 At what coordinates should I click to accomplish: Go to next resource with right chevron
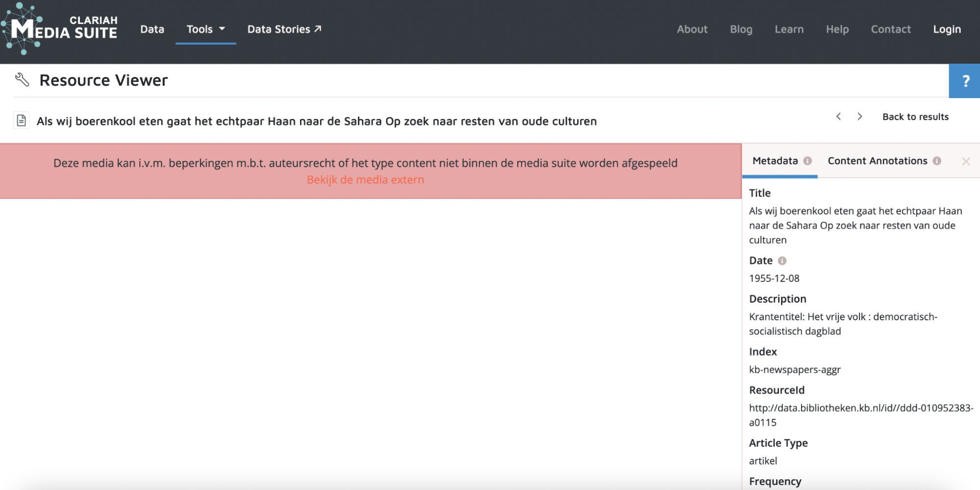(x=859, y=117)
